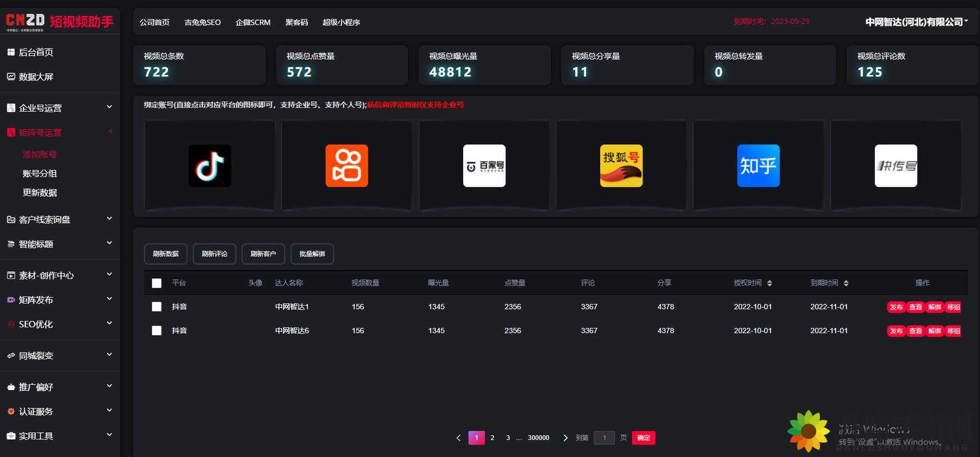The width and height of the screenshot is (980, 457).
Task: Open the 中网智达(河北)有限公司 account dropdown
Action: [x=916, y=22]
